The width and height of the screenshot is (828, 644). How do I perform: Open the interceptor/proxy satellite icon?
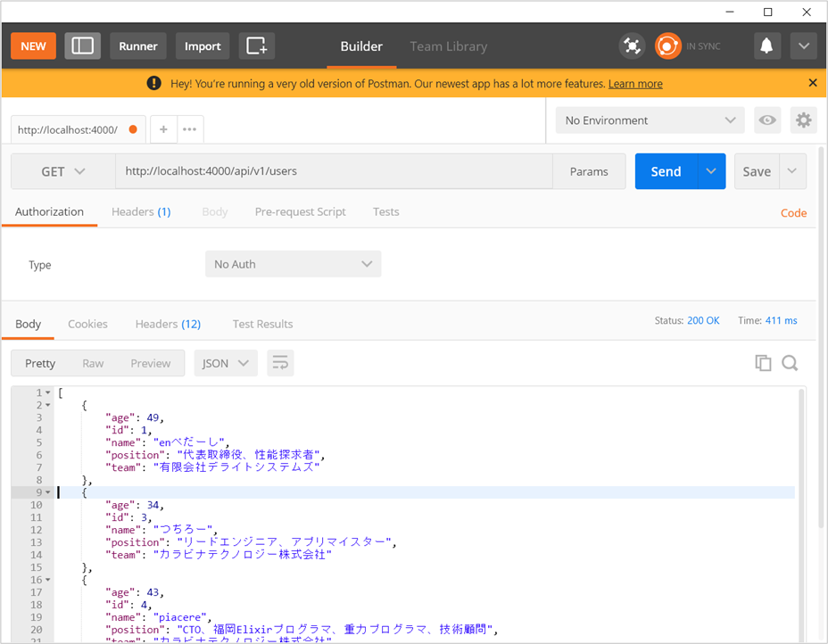(x=632, y=45)
